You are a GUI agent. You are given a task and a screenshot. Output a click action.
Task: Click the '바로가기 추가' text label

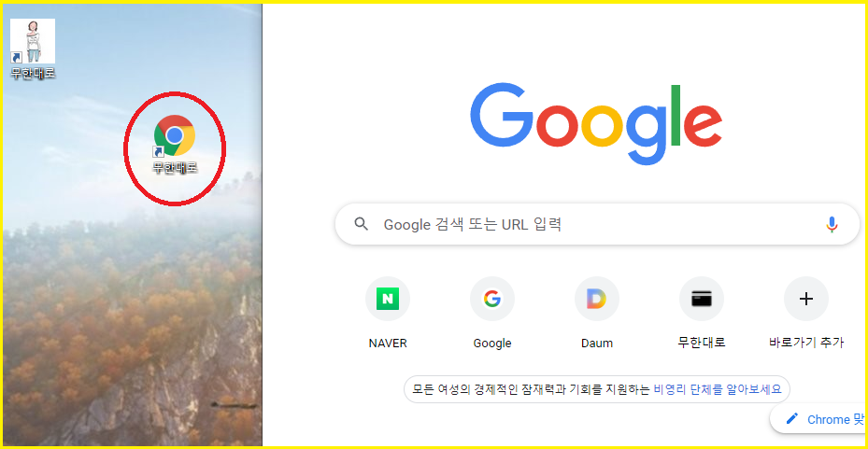(806, 343)
